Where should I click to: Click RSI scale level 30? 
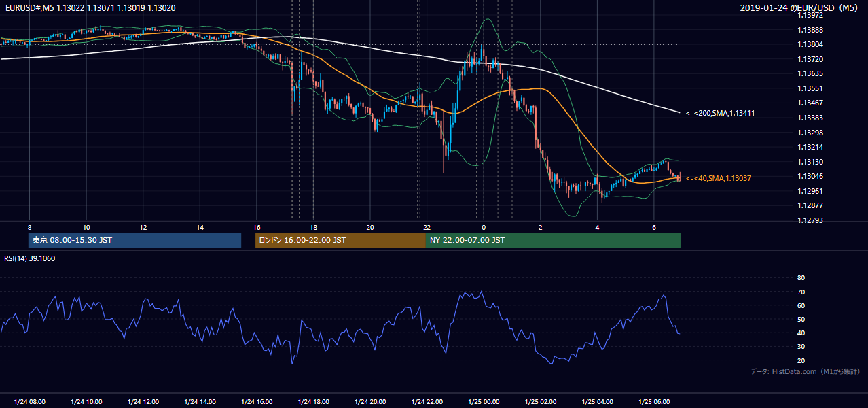[801, 347]
